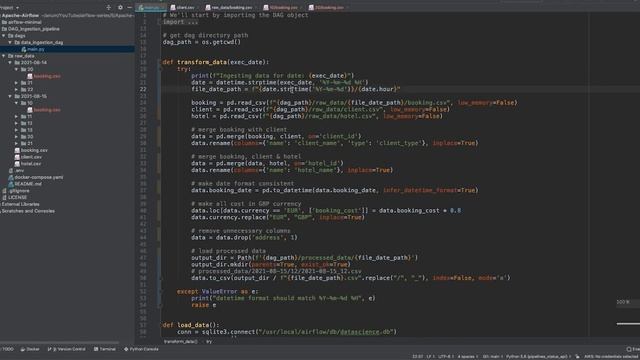Viewport: 640px width, 360px height.
Task: Select the Apache-Airflow project root
Action: [20, 16]
